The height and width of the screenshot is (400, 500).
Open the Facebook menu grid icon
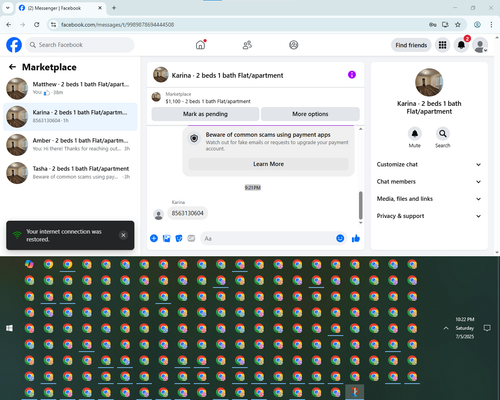[x=442, y=45]
